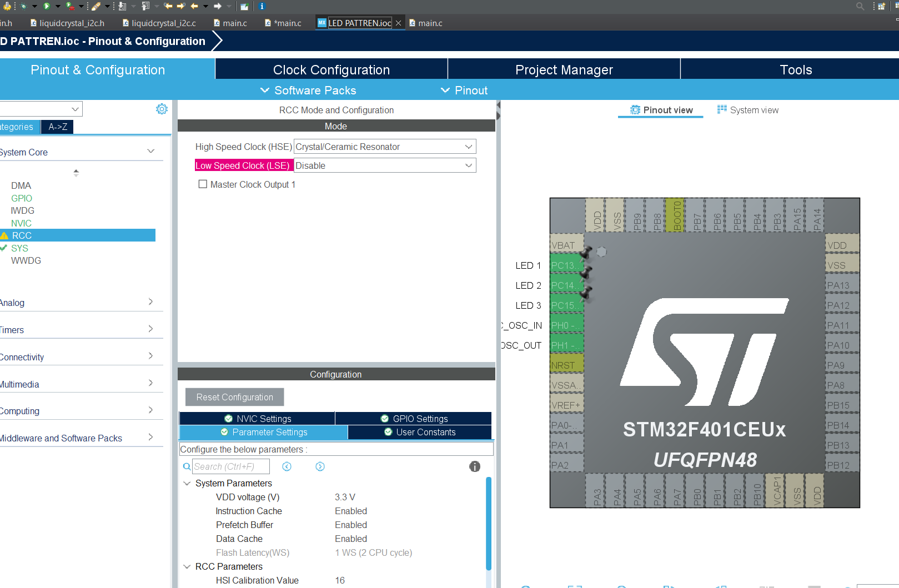Select NVIC in System Core list
Viewport: 899px width, 588px height.
point(21,223)
